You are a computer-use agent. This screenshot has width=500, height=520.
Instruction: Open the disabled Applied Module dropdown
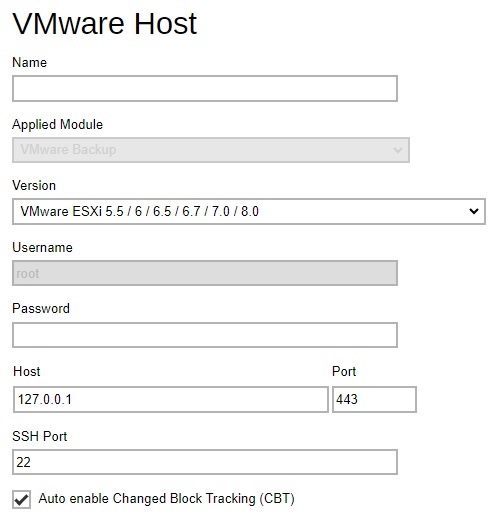(x=211, y=150)
